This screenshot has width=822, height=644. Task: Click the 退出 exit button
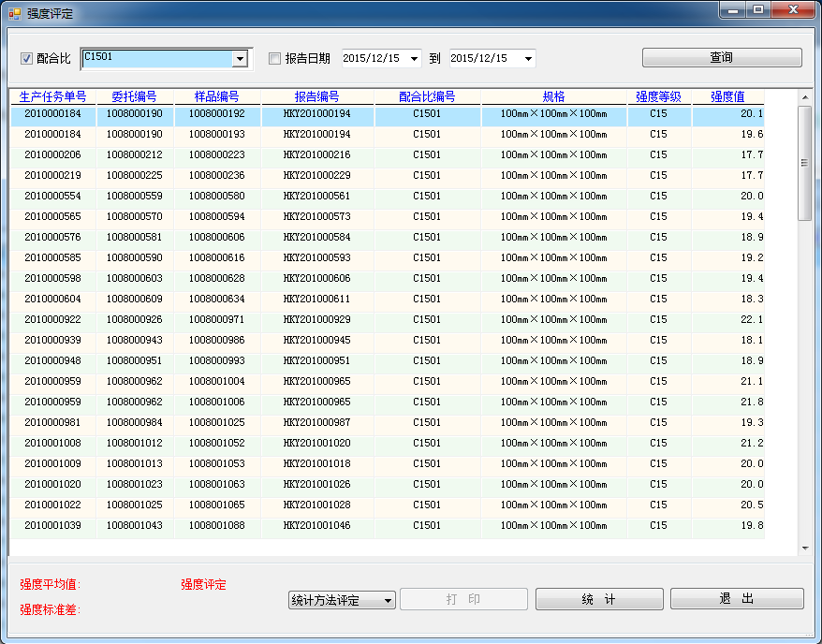point(736,599)
